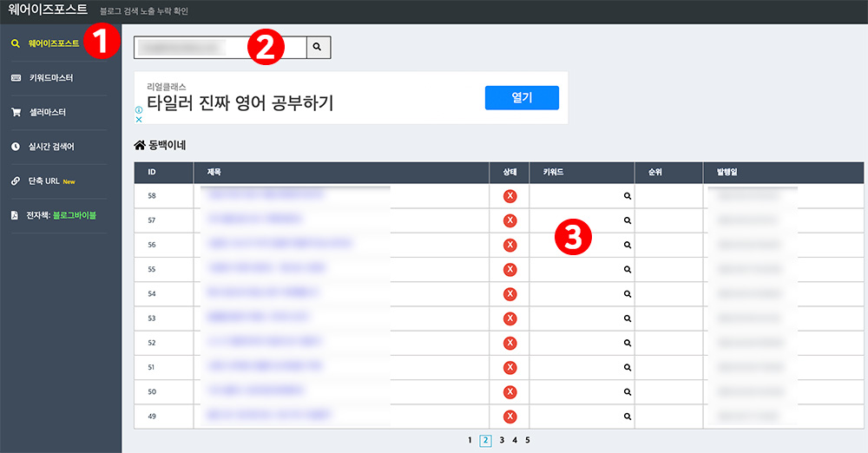Click red X status icon in row 54

[510, 294]
